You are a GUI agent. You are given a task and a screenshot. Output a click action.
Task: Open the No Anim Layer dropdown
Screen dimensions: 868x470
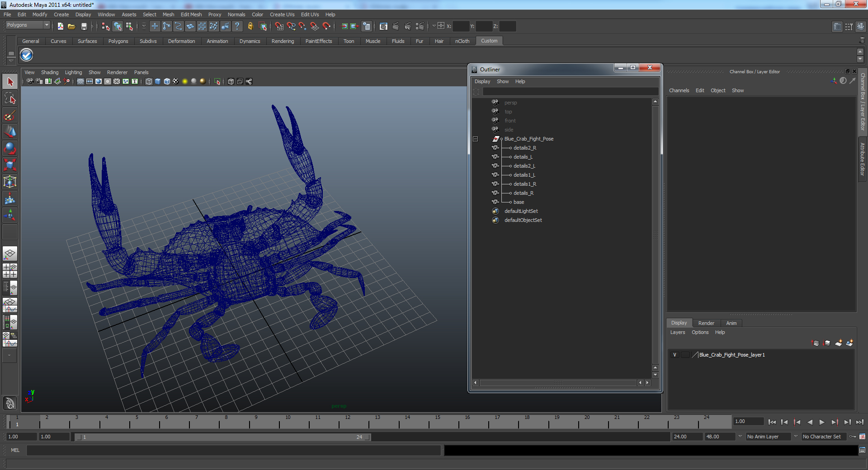point(768,437)
